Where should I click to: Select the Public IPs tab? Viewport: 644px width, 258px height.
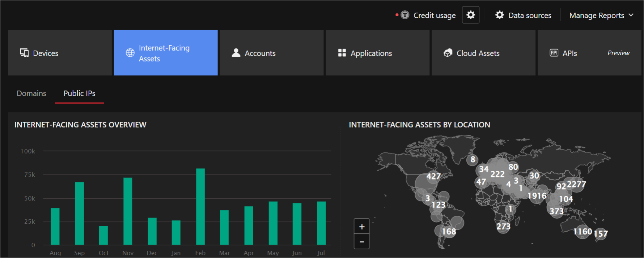pyautogui.click(x=80, y=94)
